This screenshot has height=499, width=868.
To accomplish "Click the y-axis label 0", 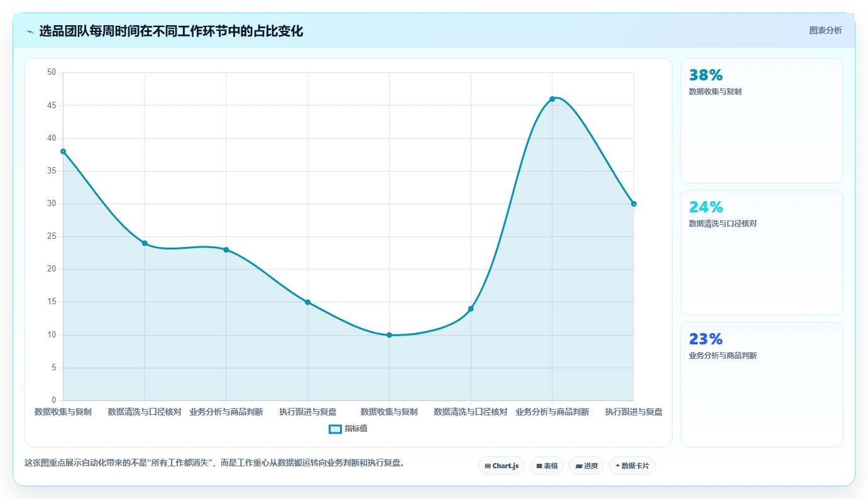I will click(54, 400).
